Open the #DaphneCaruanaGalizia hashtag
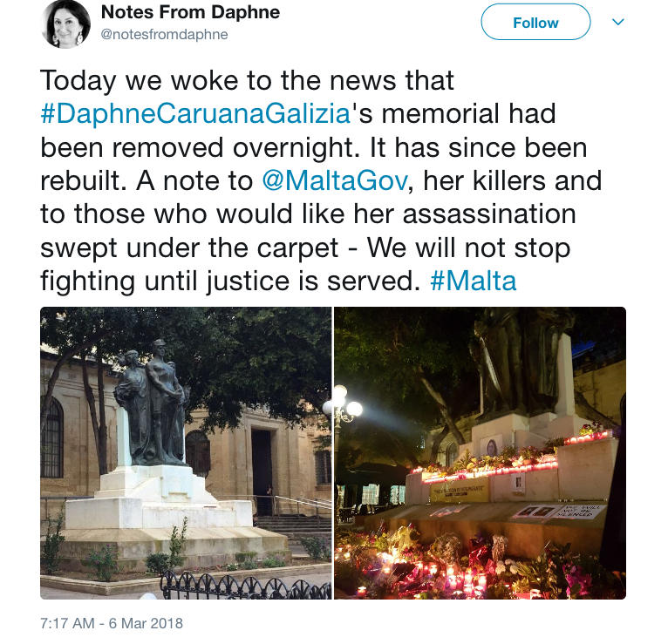 [195, 113]
